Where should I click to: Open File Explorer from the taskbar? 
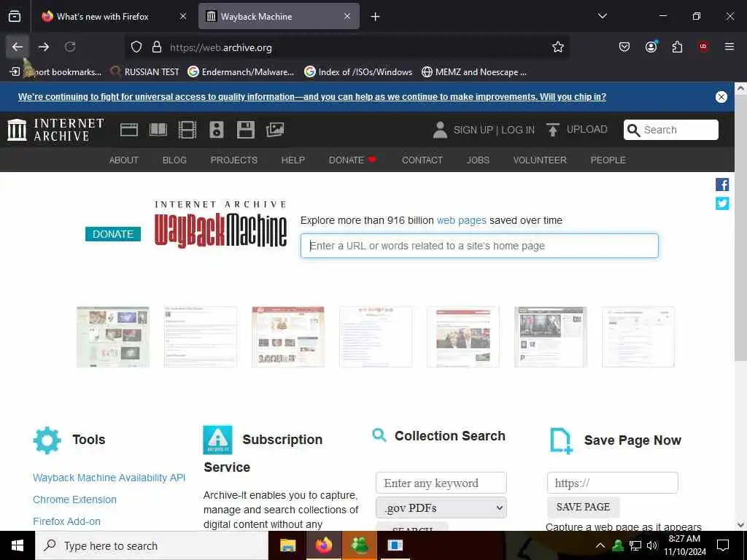(287, 545)
